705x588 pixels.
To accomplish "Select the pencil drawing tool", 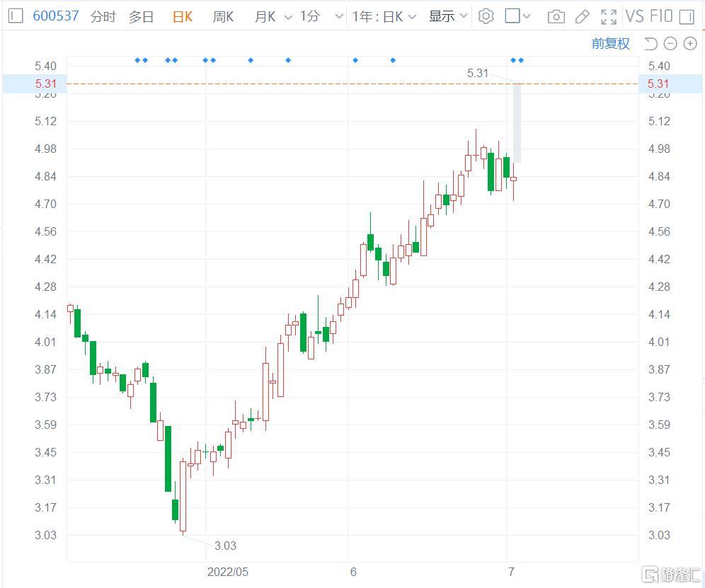I will (x=582, y=16).
